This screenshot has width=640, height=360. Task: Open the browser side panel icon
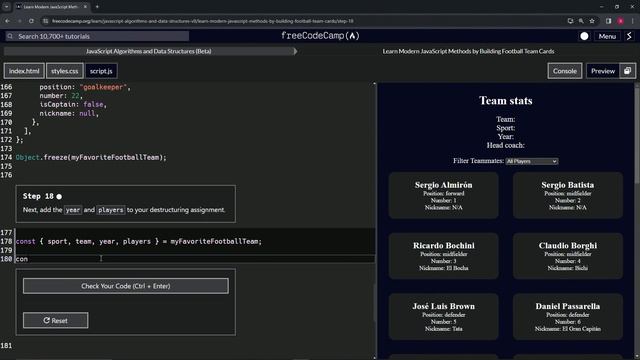(x=608, y=21)
